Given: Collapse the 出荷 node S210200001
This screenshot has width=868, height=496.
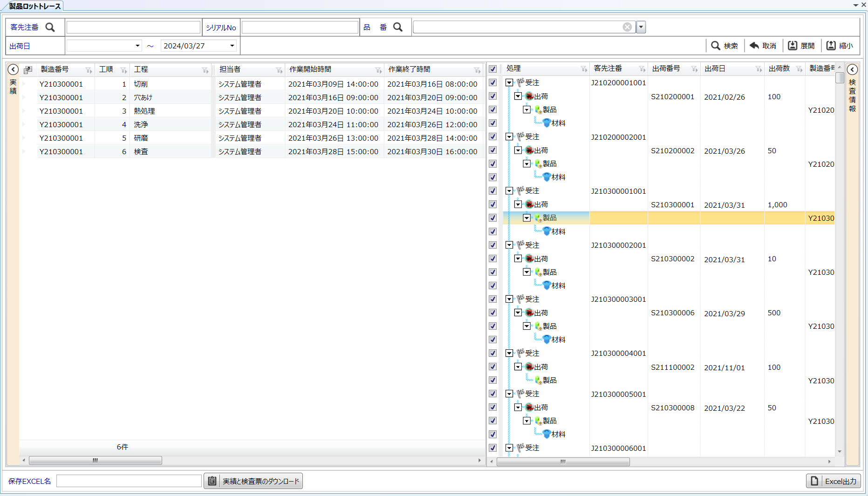Looking at the screenshot, I should (518, 96).
